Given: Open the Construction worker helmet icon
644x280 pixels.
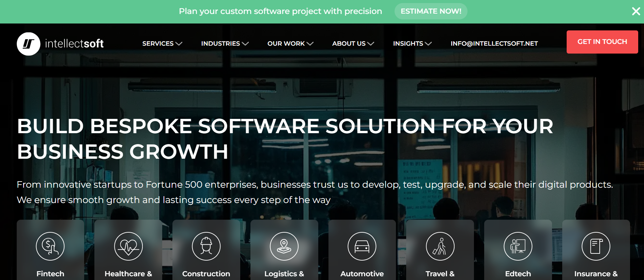Looking at the screenshot, I should coord(206,246).
